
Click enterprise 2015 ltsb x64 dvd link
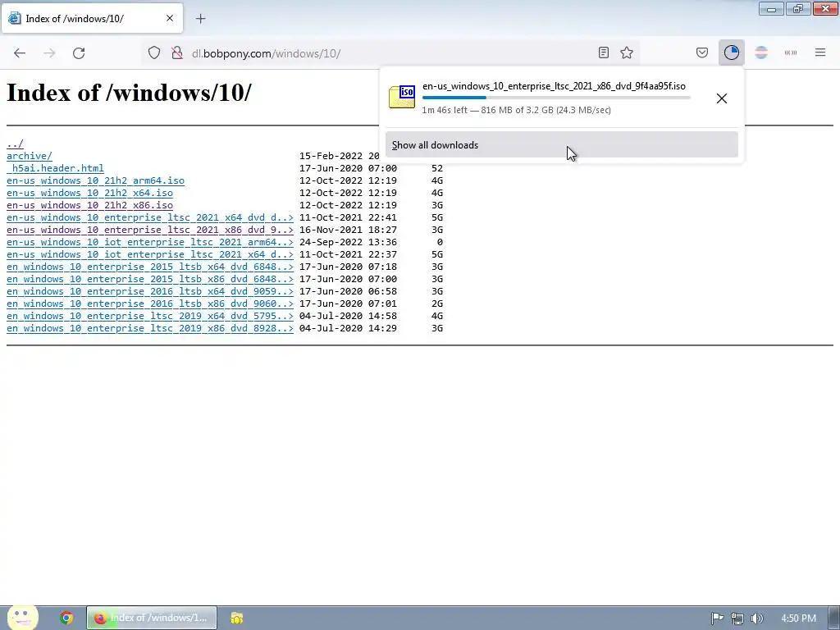pyautogui.click(x=150, y=267)
